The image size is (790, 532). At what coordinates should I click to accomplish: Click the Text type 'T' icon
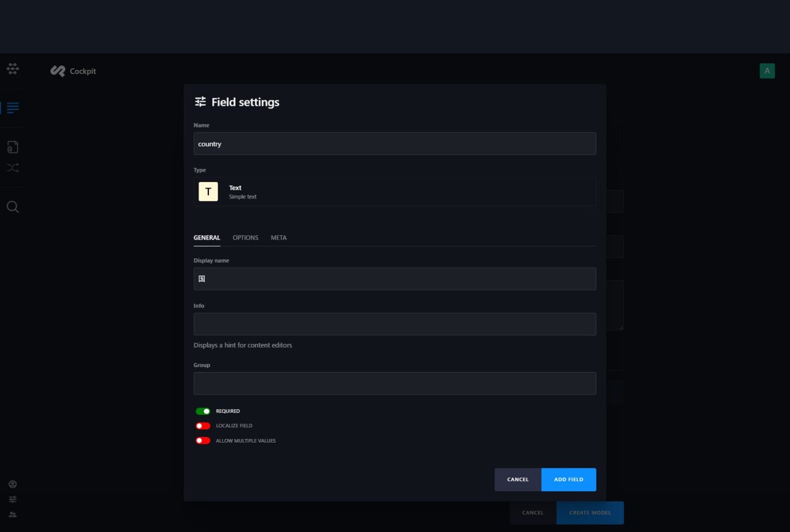pyautogui.click(x=208, y=191)
